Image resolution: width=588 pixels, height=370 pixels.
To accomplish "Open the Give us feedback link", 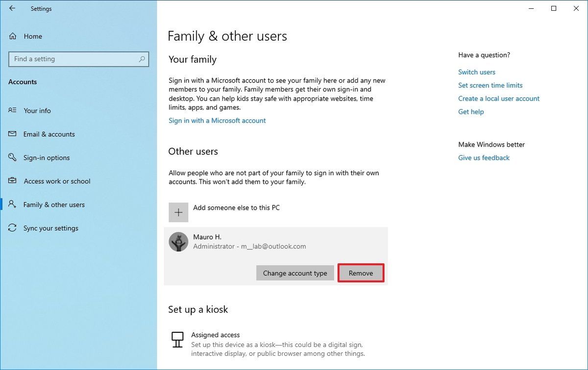I will 484,157.
